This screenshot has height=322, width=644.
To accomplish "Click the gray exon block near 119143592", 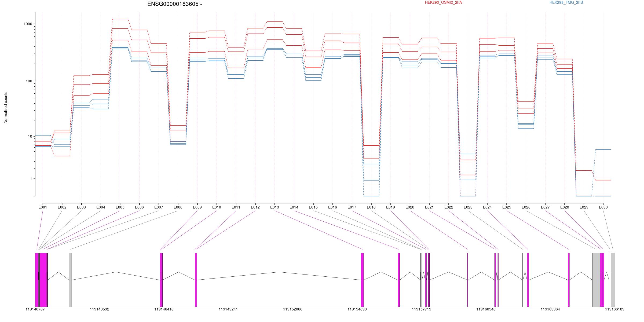I will (x=70, y=280).
